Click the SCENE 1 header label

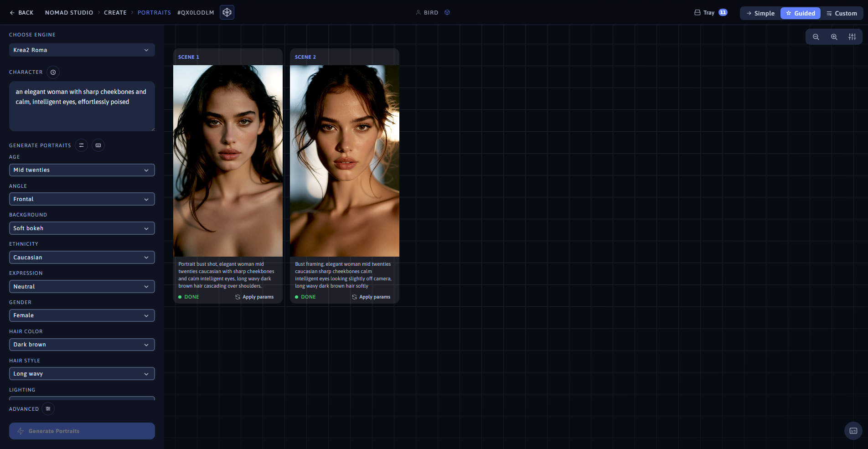click(189, 57)
